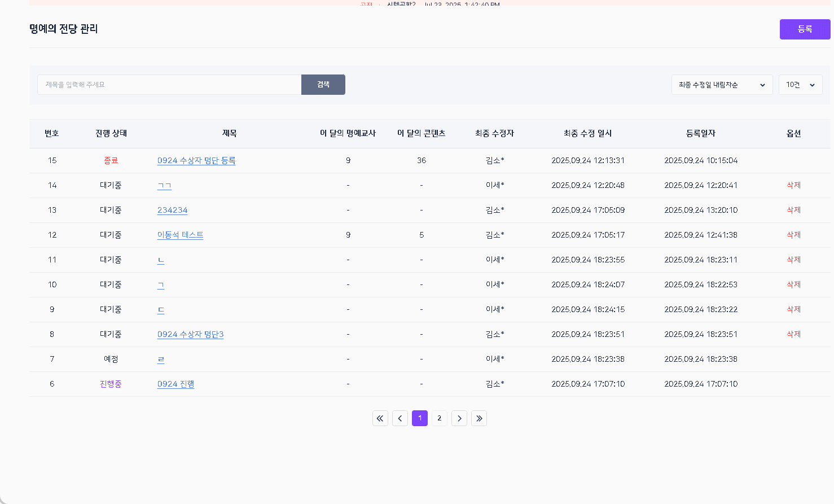
Task: Go to the first page using double-left arrow
Action: (x=380, y=418)
